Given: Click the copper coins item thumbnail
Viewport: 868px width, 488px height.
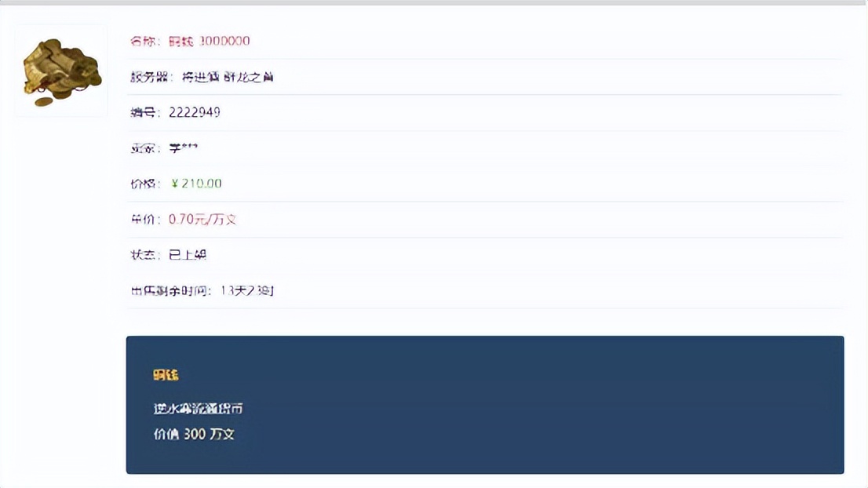Looking at the screenshot, I should pos(61,71).
